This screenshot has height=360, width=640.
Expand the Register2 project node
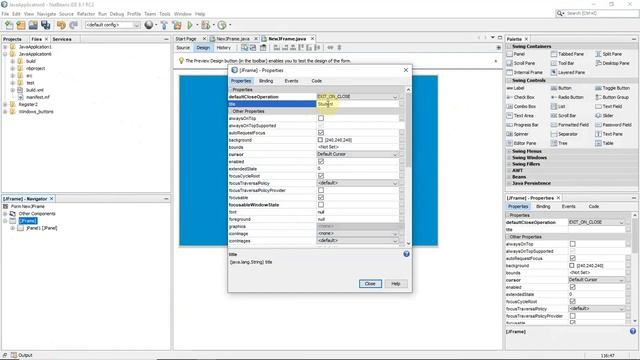point(5,104)
